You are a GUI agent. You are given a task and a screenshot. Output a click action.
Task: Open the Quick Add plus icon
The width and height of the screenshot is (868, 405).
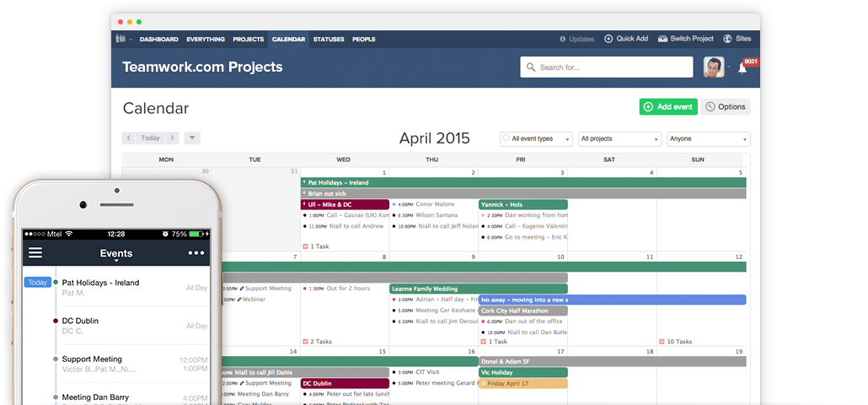point(610,39)
